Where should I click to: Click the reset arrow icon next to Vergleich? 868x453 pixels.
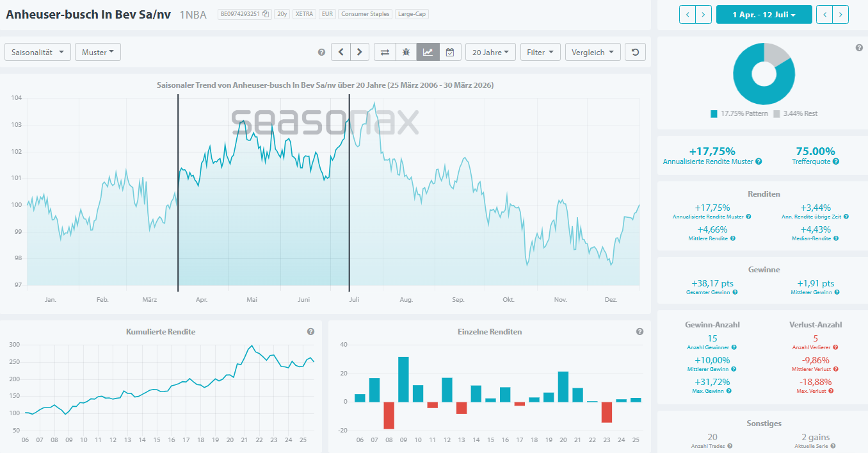pos(635,53)
